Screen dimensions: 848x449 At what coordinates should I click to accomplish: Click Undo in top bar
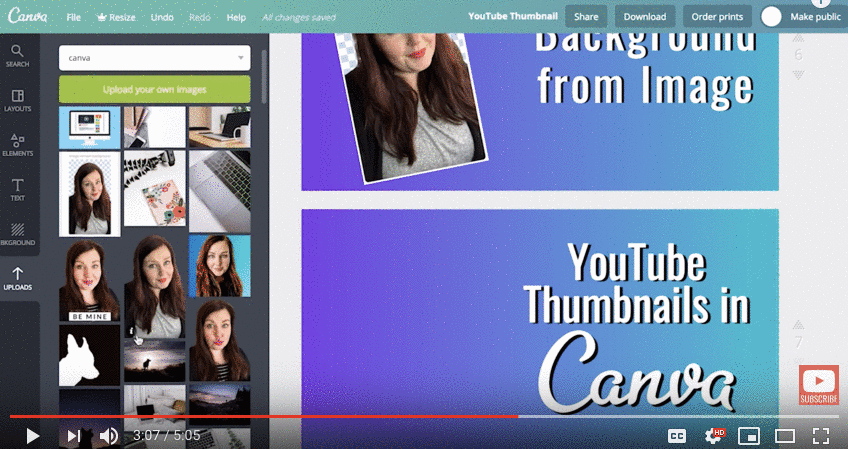click(162, 17)
